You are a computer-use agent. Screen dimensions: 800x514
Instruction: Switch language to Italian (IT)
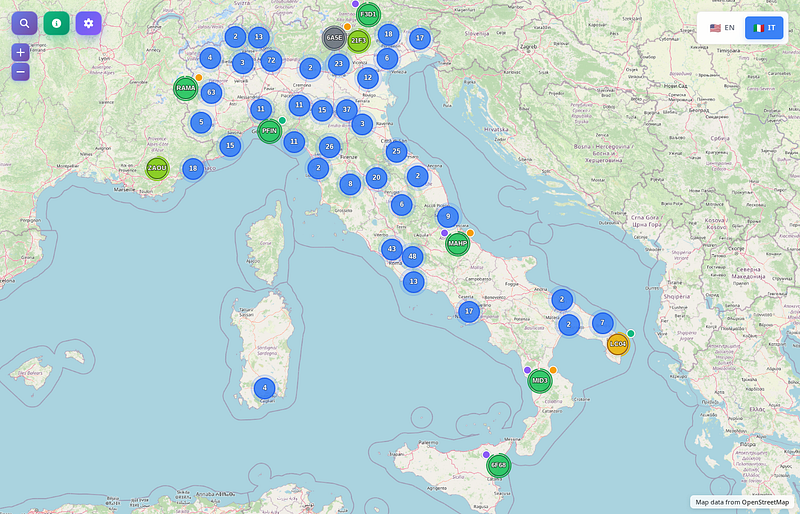(765, 28)
